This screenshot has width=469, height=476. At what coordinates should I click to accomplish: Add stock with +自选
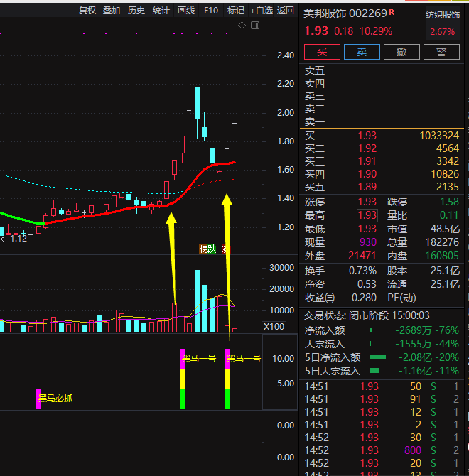[x=262, y=11]
